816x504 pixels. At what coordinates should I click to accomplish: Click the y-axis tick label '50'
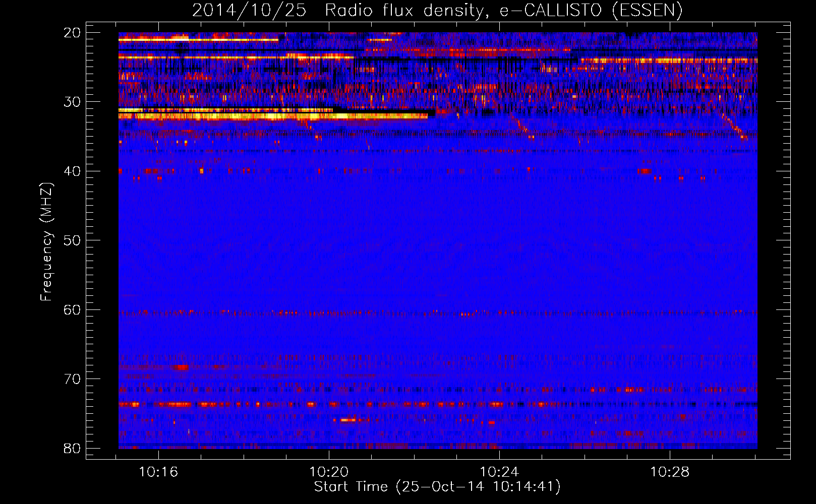pos(72,240)
